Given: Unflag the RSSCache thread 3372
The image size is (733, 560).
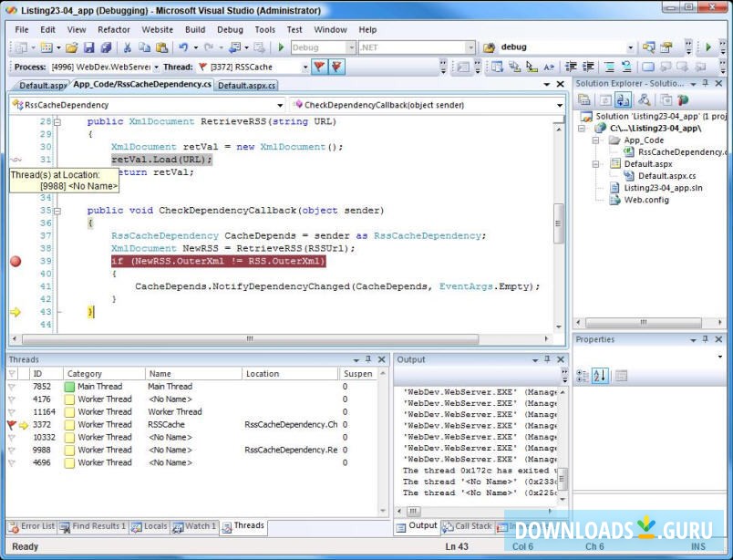Looking at the screenshot, I should click(x=12, y=425).
